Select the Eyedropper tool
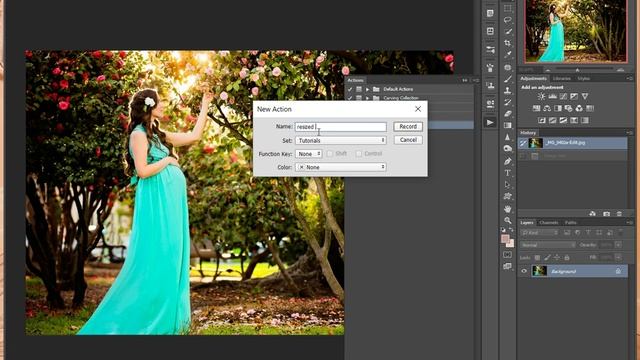The image size is (640, 360). [507, 54]
